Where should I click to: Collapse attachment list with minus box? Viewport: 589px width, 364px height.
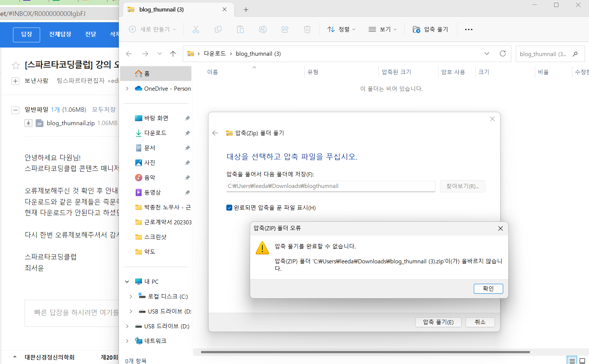pyautogui.click(x=15, y=110)
